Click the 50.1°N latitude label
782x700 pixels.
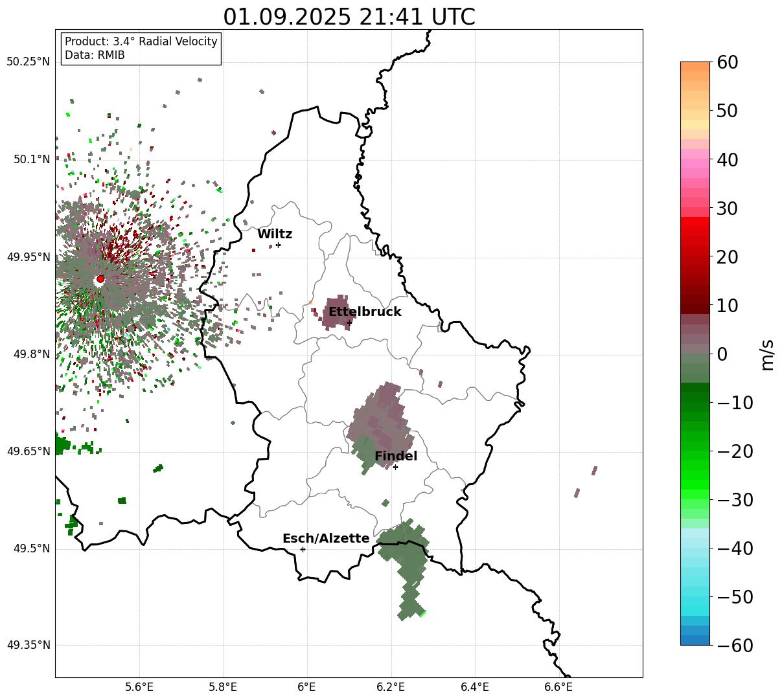click(x=31, y=159)
